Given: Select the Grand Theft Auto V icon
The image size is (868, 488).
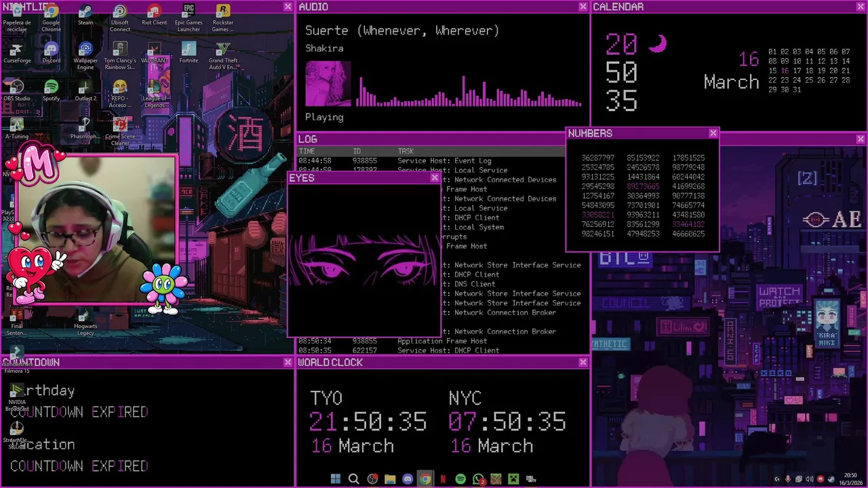Looking at the screenshot, I should pyautogui.click(x=222, y=56).
